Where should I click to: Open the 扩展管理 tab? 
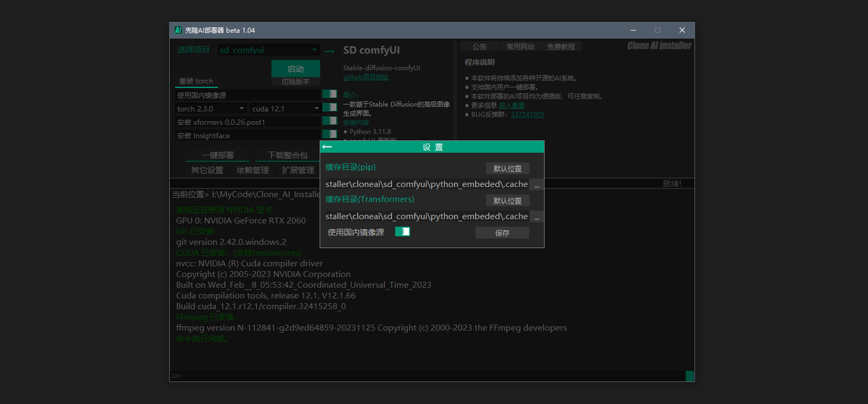pyautogui.click(x=298, y=170)
